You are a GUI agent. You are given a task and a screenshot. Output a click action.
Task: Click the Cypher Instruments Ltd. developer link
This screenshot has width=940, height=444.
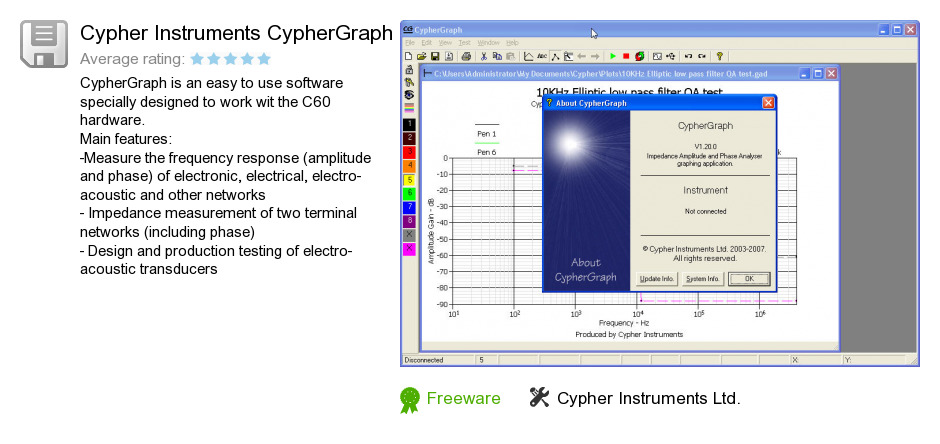[x=649, y=398]
